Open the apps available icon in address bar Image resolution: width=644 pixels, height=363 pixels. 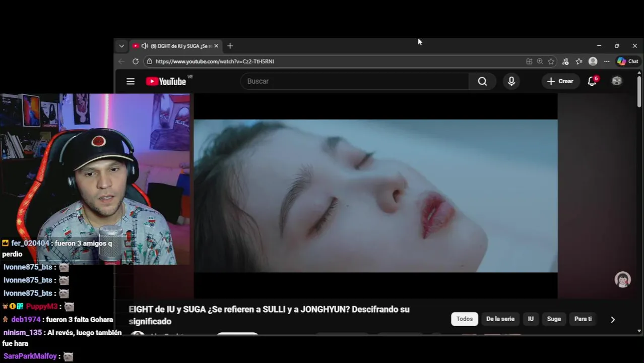coord(529,62)
